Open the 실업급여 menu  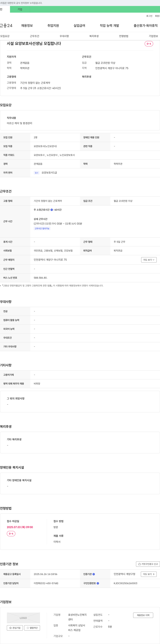[x=79, y=25]
